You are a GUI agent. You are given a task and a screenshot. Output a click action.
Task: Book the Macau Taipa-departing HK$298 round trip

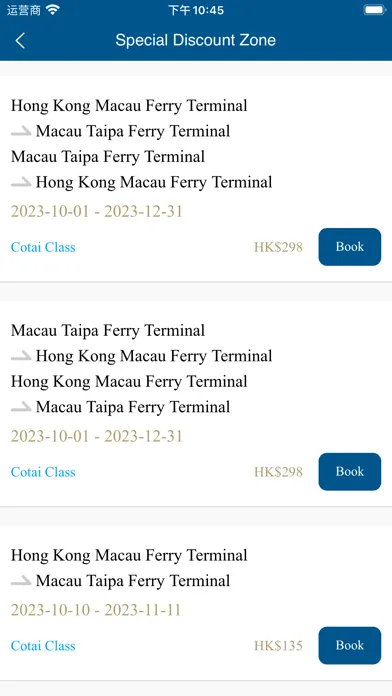(x=350, y=472)
